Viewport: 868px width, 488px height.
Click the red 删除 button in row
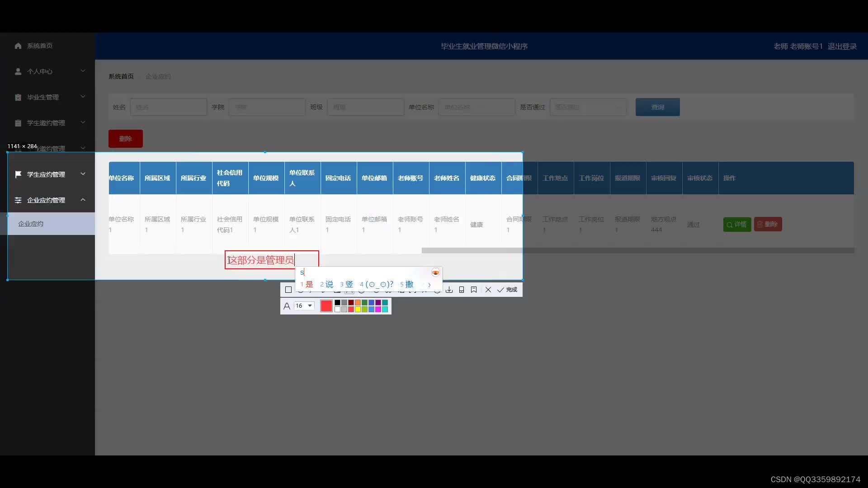point(768,224)
